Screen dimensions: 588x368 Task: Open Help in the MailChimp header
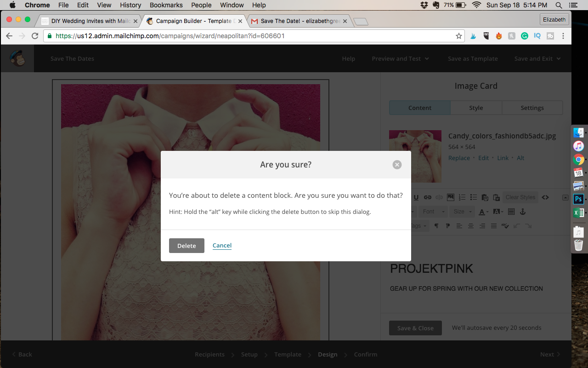click(x=348, y=58)
